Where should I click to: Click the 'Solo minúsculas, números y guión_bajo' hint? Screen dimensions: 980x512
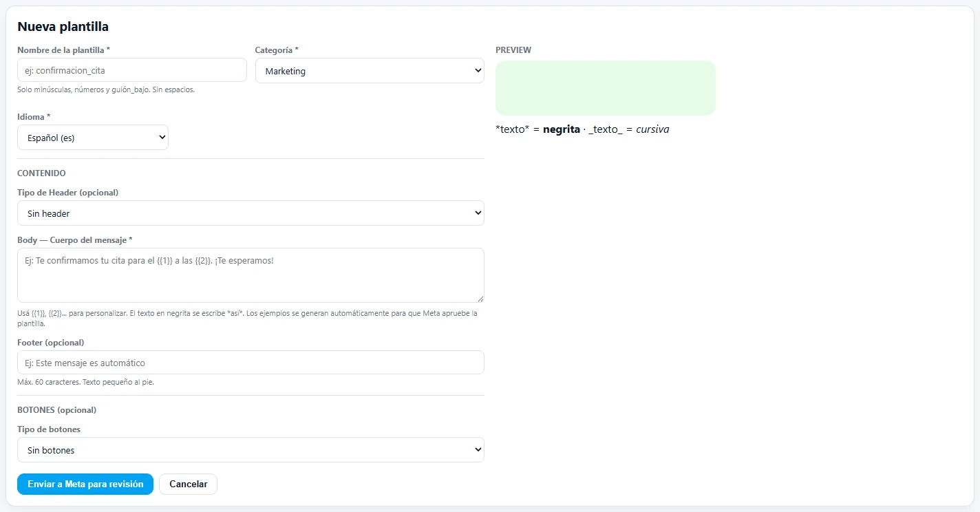106,89
